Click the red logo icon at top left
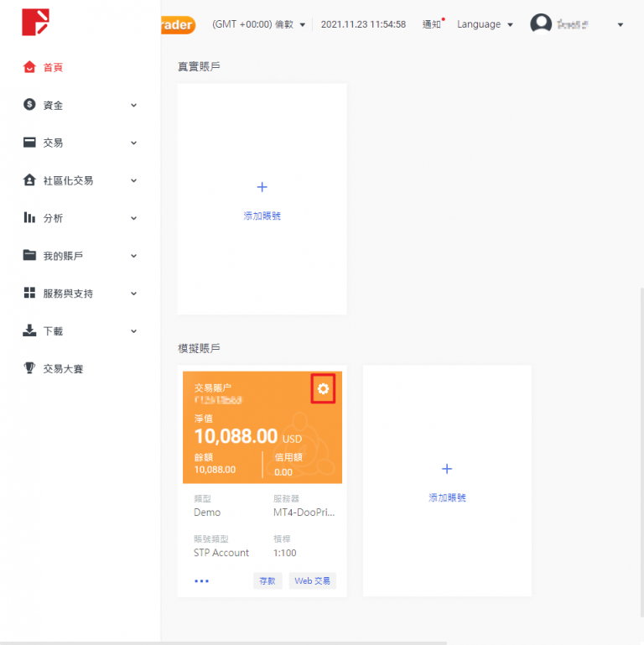This screenshot has width=644, height=645. click(35, 23)
